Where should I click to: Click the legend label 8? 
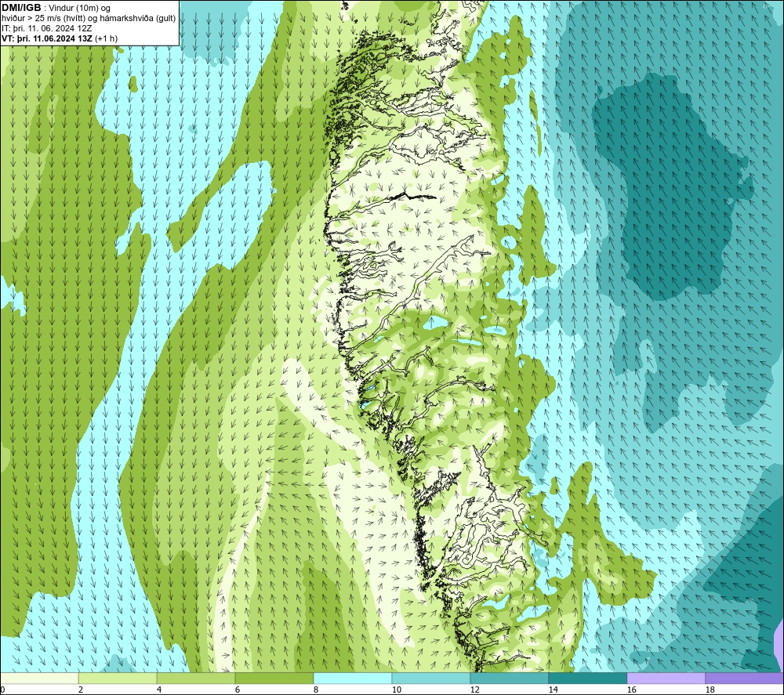[315, 690]
